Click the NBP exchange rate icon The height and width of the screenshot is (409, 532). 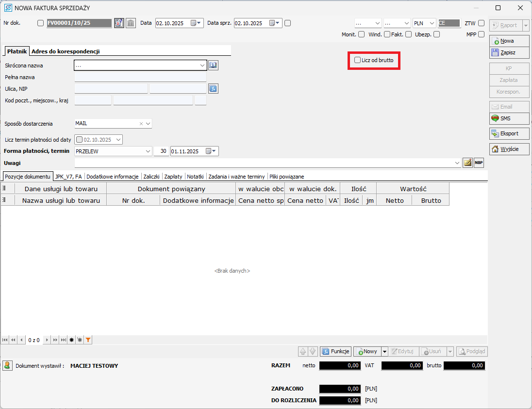tap(479, 163)
